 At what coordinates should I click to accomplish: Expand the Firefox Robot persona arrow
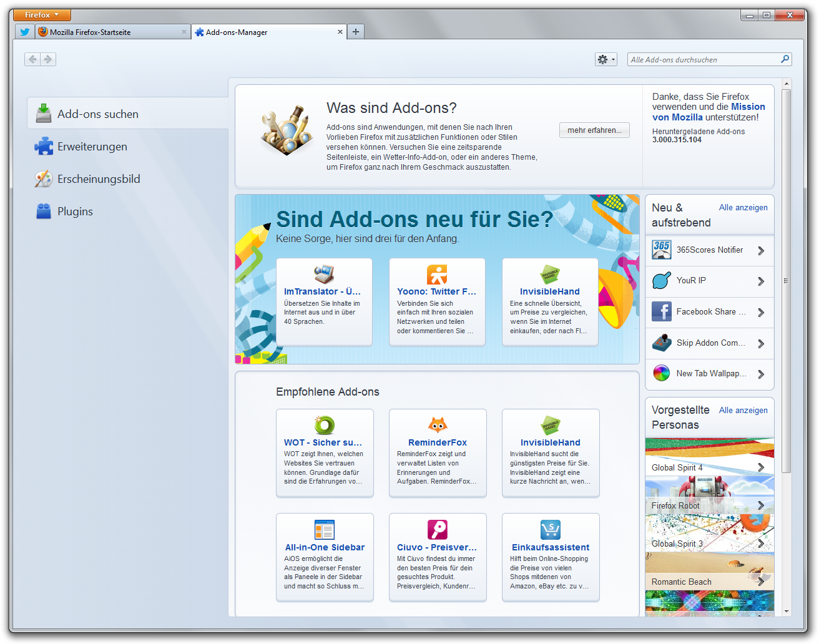tap(761, 505)
